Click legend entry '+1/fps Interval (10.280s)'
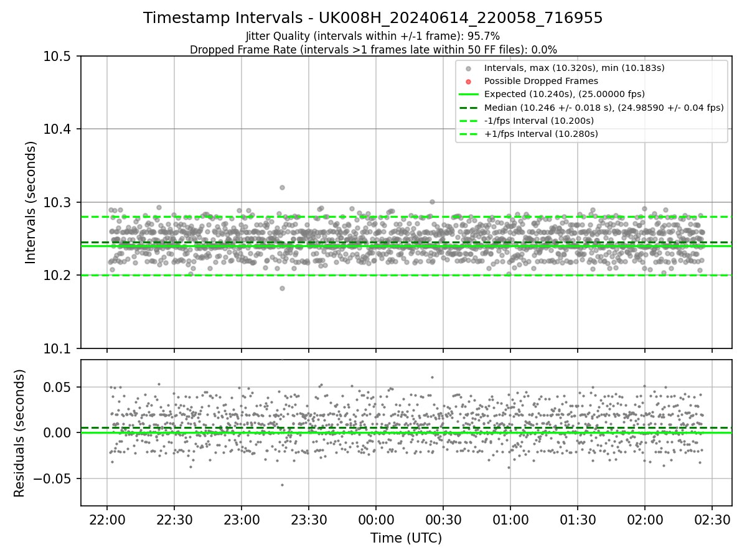 click(541, 134)
